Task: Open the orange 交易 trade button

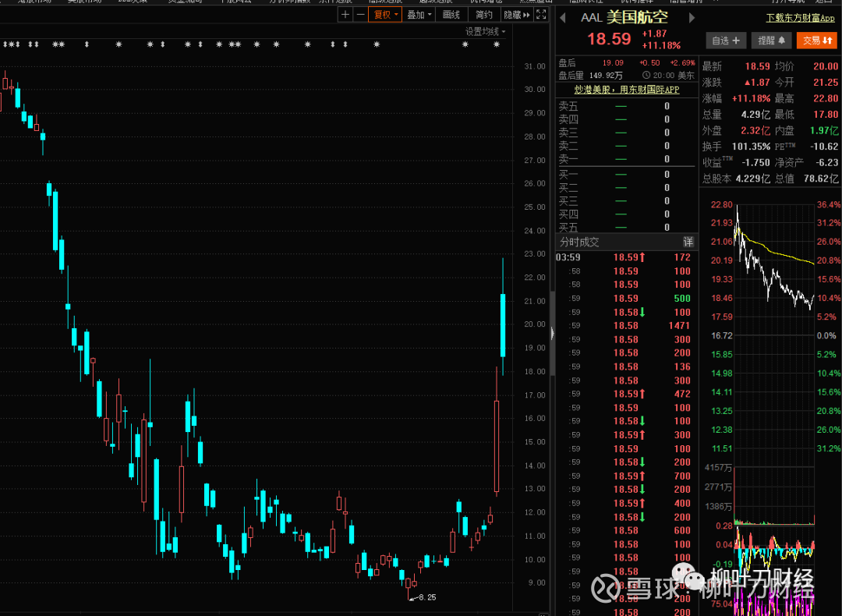Action: point(817,41)
